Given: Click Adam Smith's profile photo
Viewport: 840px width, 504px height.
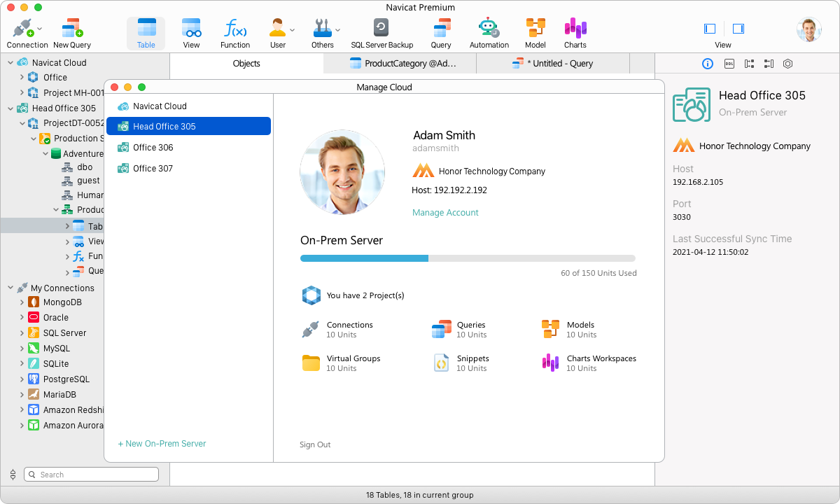Looking at the screenshot, I should pos(342,171).
